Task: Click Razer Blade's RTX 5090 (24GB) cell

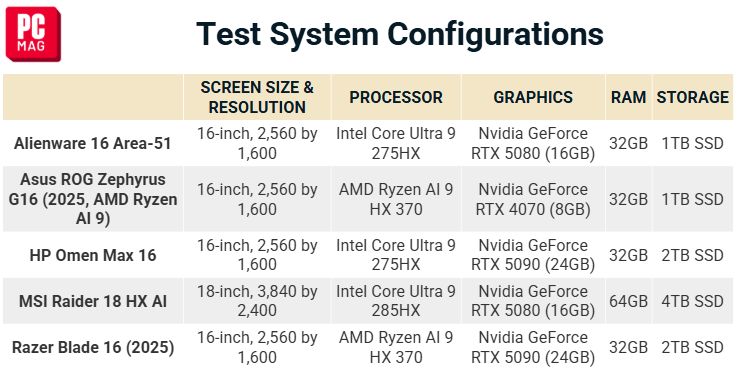Action: click(533, 347)
